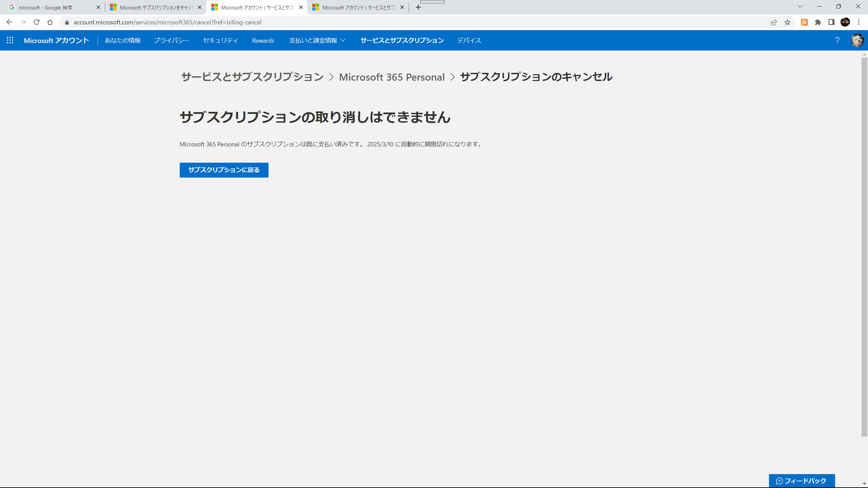The image size is (868, 488).
Task: Open the RSS feed extension icon
Action: (804, 22)
